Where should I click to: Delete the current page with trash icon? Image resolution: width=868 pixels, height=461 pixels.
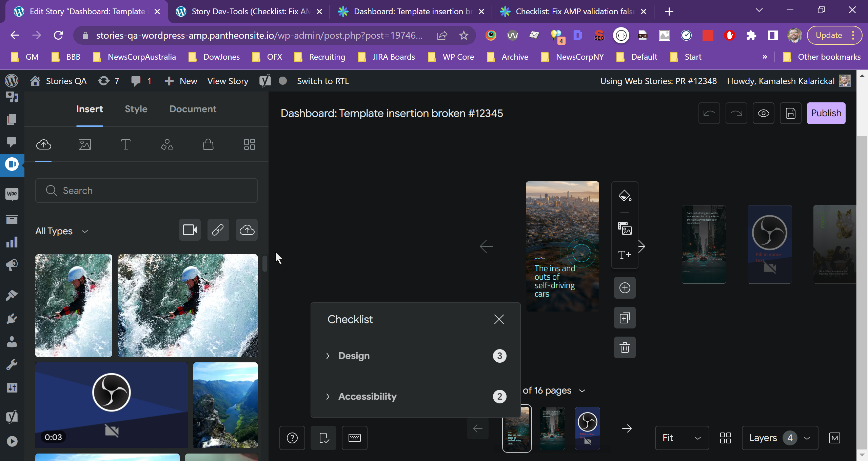625,347
